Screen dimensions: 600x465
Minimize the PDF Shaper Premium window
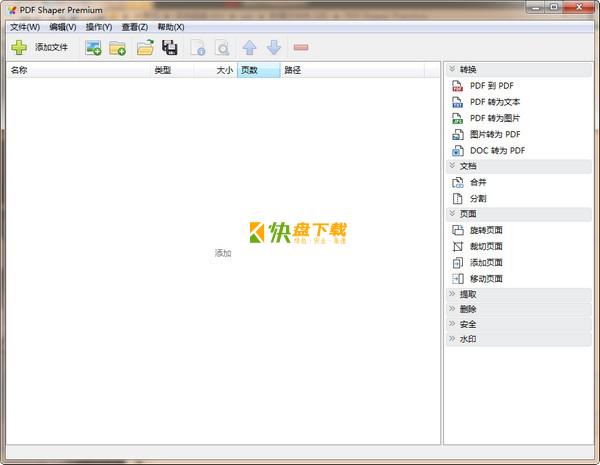click(536, 7)
